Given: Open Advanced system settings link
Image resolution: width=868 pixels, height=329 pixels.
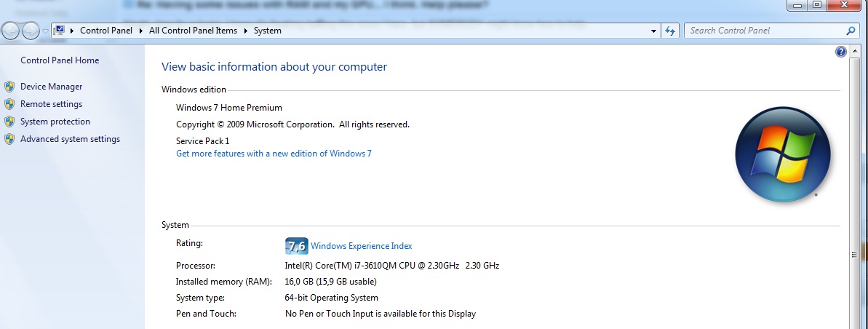Looking at the screenshot, I should pos(71,139).
